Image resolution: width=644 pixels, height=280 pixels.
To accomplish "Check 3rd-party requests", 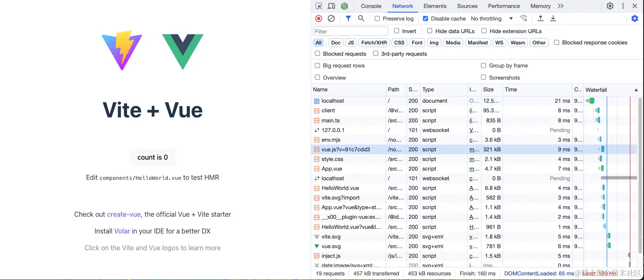I will [x=376, y=53].
